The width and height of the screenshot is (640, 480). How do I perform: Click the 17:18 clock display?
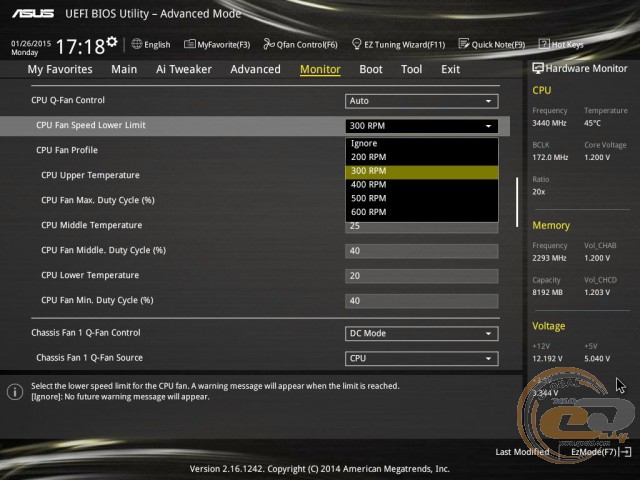pyautogui.click(x=80, y=46)
